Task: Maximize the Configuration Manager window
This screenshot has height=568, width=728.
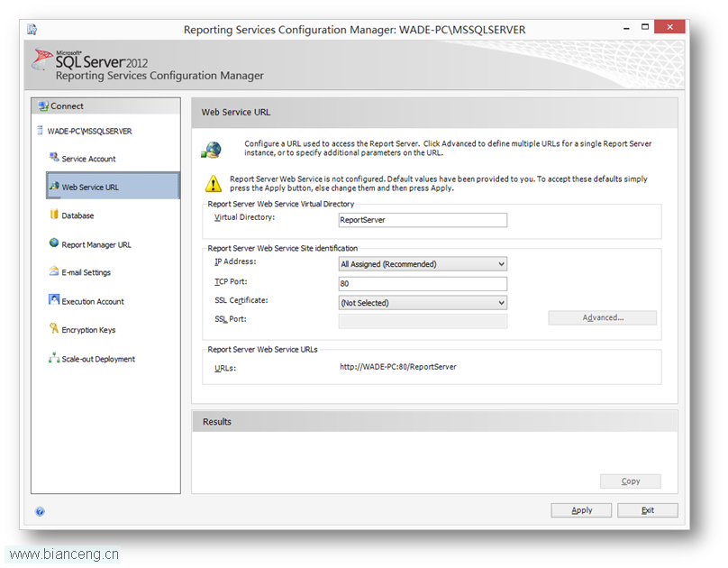Action: pyautogui.click(x=645, y=27)
